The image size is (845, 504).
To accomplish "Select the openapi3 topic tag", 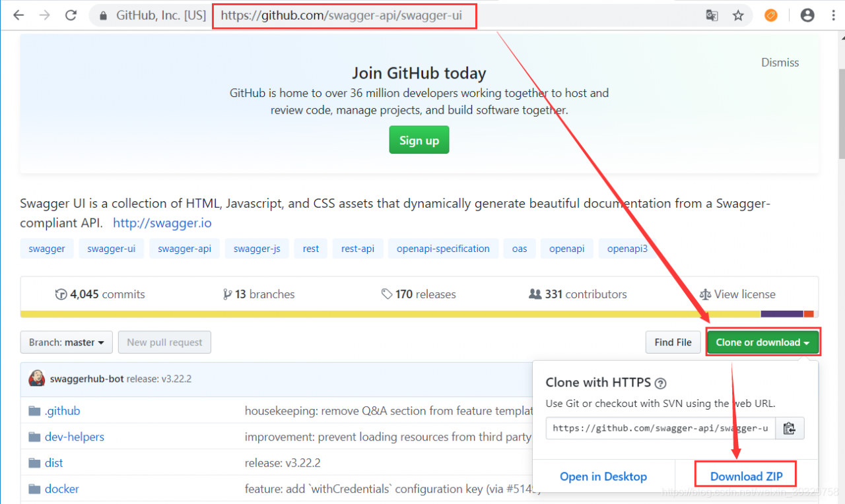I will [x=627, y=249].
